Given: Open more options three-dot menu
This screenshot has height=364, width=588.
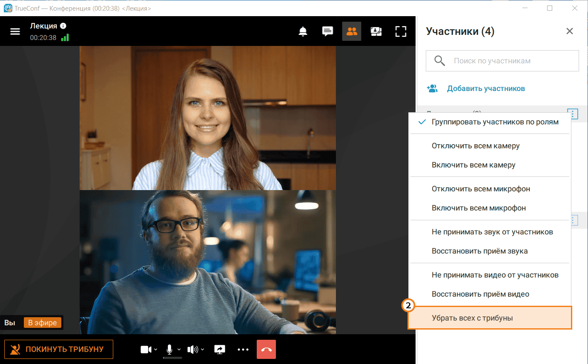Looking at the screenshot, I should point(243,350).
